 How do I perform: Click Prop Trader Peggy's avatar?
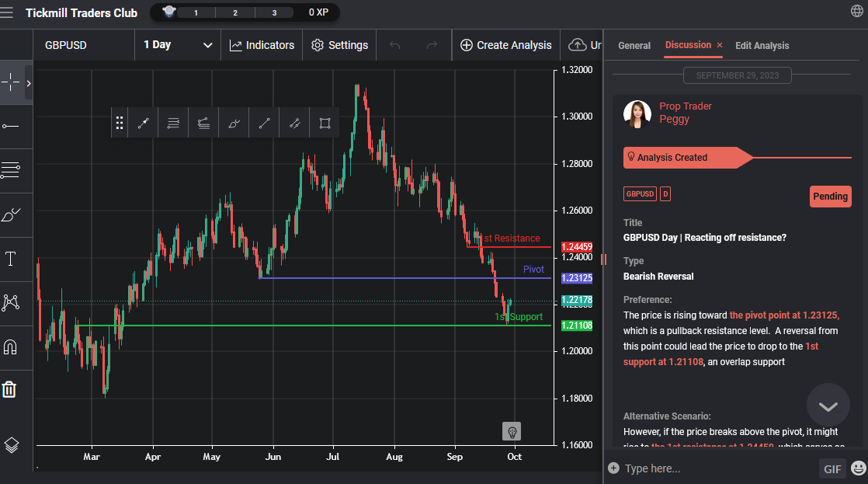click(x=637, y=114)
